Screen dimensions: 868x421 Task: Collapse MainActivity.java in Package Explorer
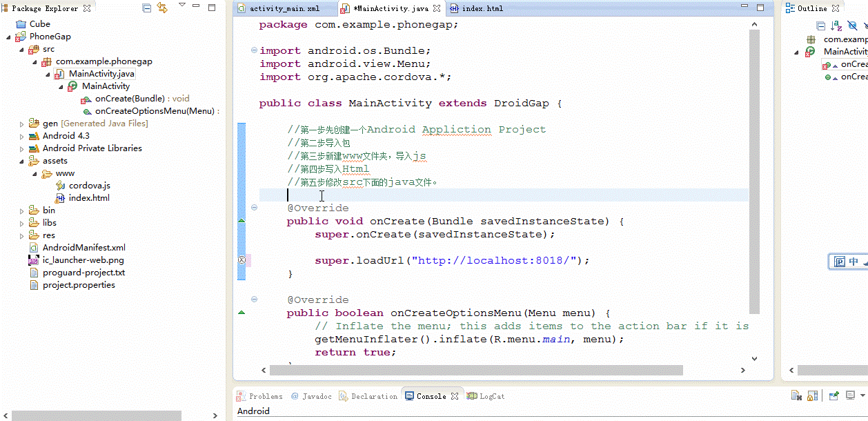pyautogui.click(x=48, y=74)
